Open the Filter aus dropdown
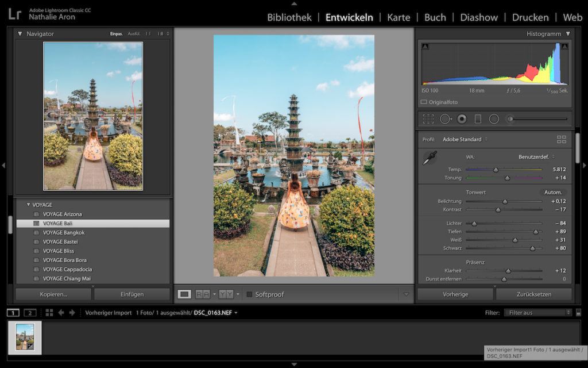Screen dimensions: 588x368 [x=538, y=312]
